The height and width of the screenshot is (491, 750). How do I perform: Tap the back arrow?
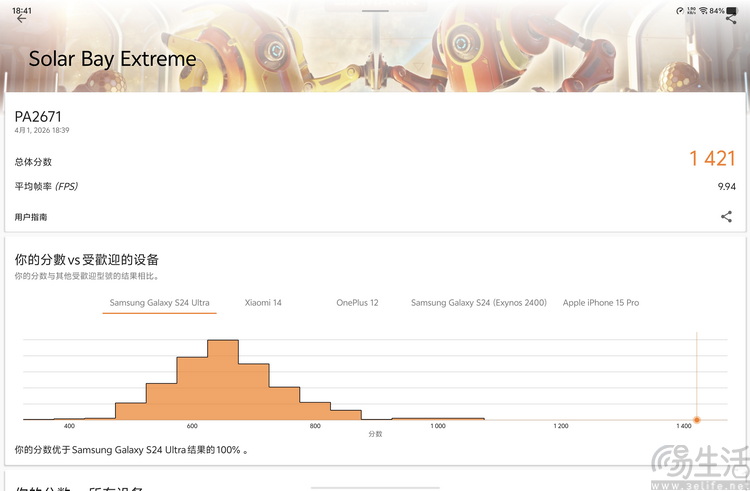(x=22, y=19)
